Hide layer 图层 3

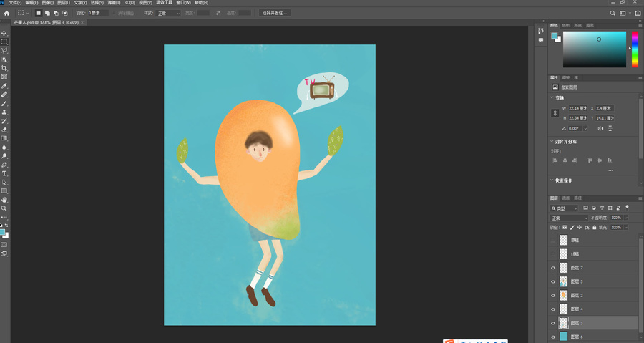point(553,323)
